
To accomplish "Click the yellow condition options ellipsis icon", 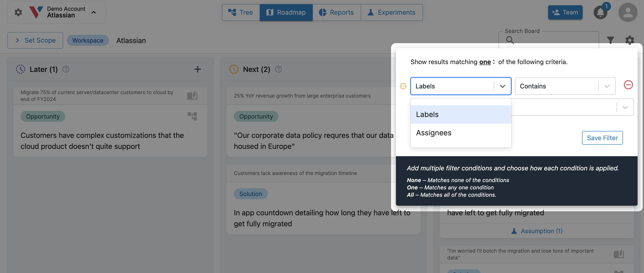I will point(403,86).
